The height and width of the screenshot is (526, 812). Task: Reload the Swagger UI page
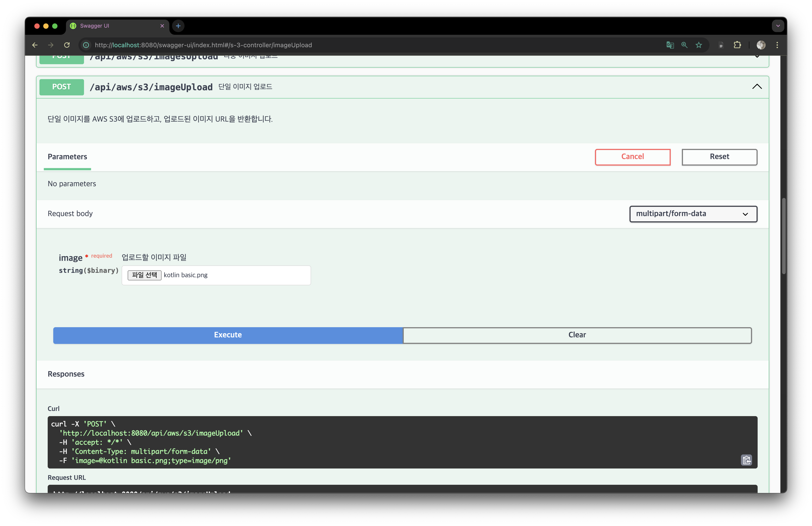coord(67,45)
